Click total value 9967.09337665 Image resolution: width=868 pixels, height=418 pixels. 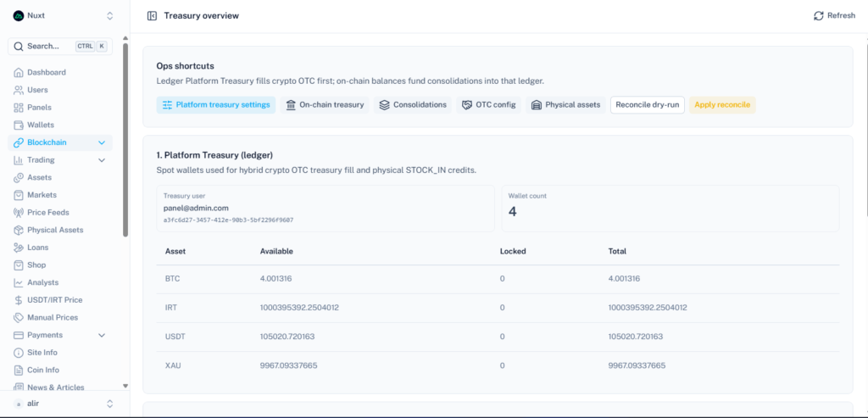pyautogui.click(x=637, y=365)
